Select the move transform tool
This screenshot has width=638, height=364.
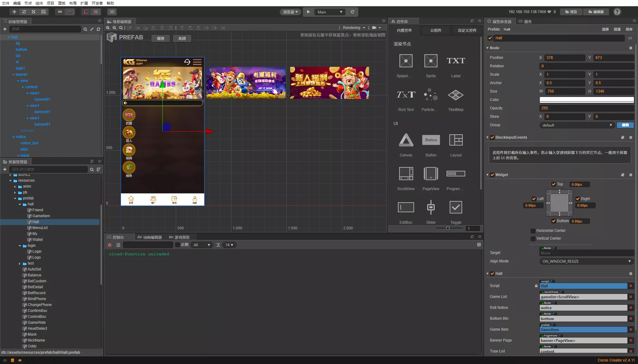point(14,12)
